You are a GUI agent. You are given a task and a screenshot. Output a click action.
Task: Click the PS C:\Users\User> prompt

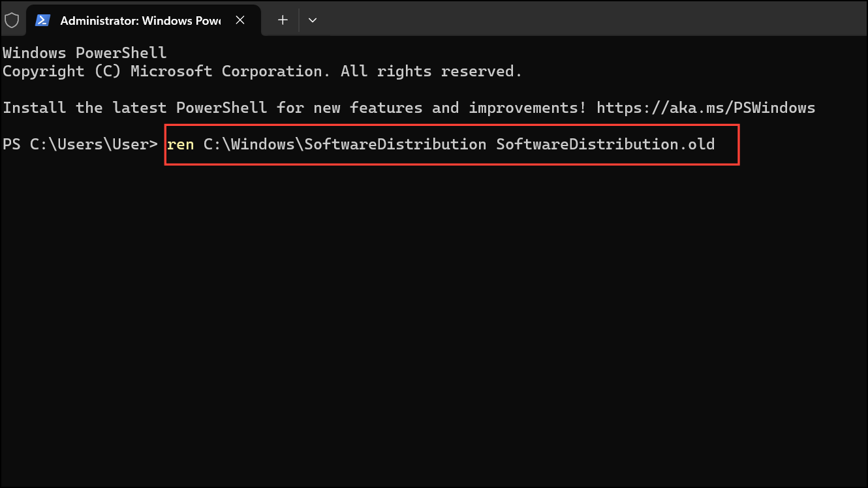80,144
